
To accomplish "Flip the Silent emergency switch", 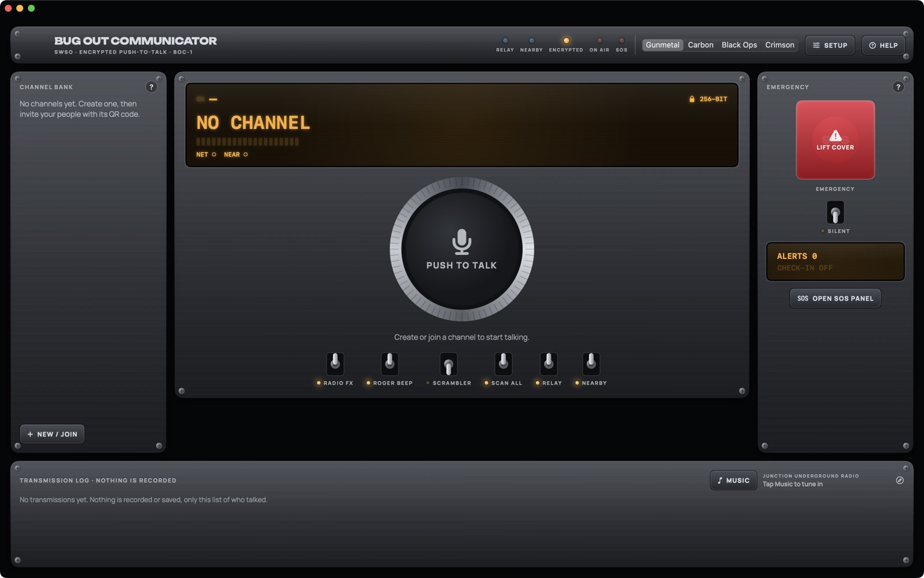I will point(835,212).
